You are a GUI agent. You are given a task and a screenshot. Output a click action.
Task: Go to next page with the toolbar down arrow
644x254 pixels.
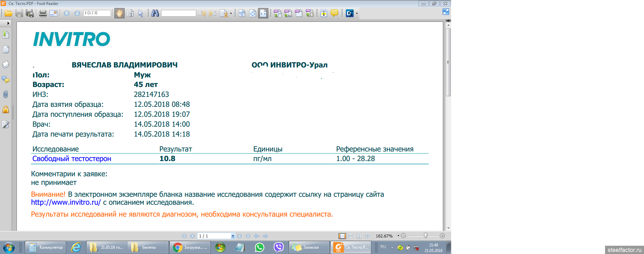click(77, 13)
